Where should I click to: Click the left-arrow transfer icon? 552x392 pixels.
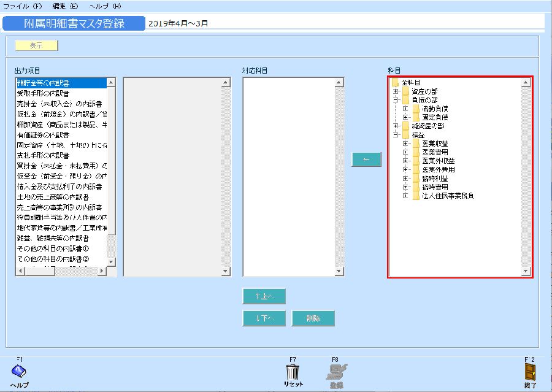coord(366,159)
